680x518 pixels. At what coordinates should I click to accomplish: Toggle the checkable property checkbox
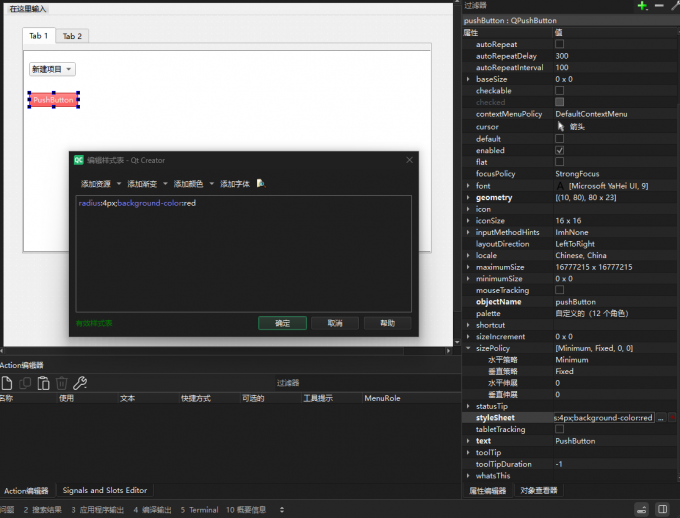560,91
